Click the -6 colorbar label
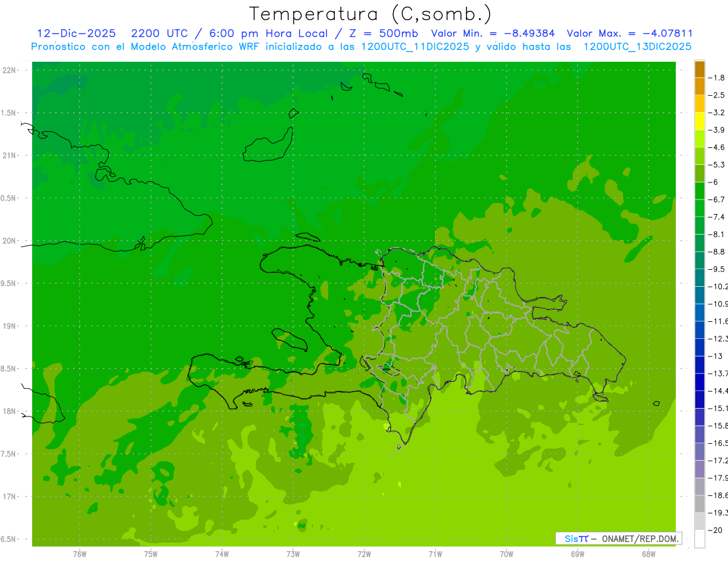Viewport: 728px width, 562px height. tap(715, 182)
